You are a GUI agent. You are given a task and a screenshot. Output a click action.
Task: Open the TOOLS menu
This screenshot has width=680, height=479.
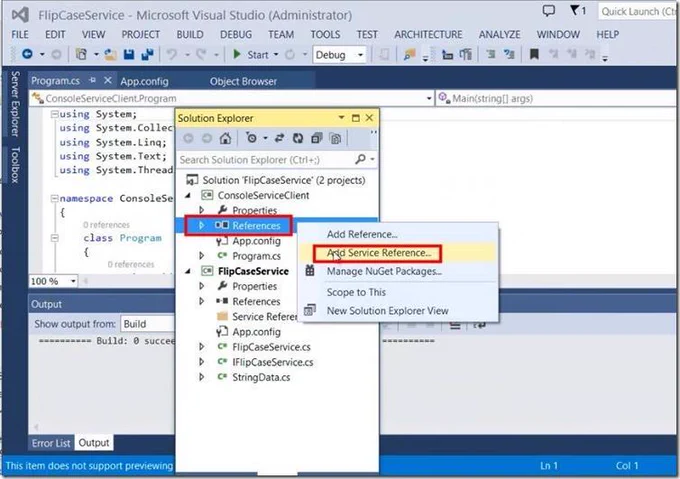tap(325, 34)
